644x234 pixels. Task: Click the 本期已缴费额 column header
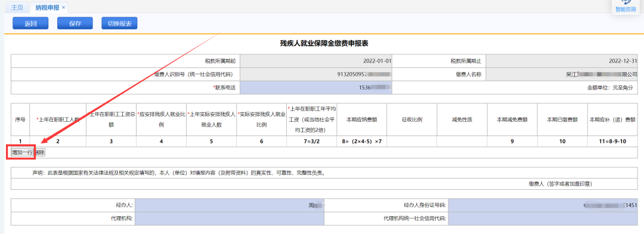click(x=562, y=119)
